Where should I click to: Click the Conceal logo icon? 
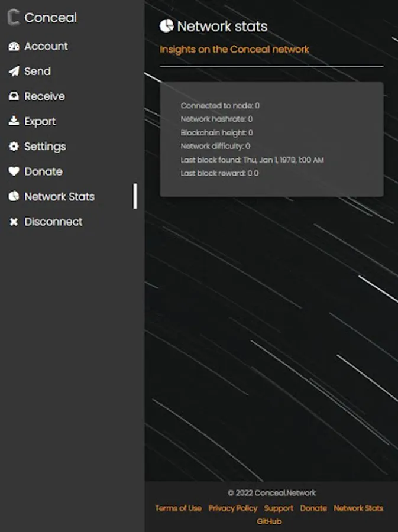(14, 17)
